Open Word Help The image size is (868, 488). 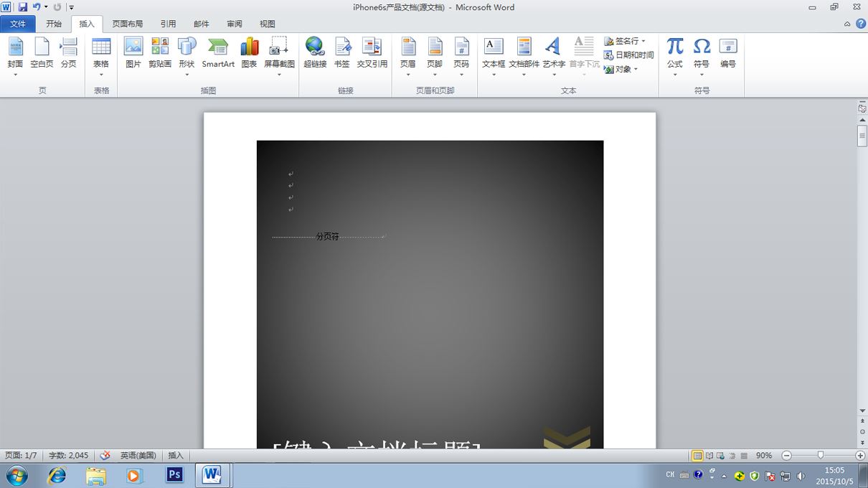point(860,24)
